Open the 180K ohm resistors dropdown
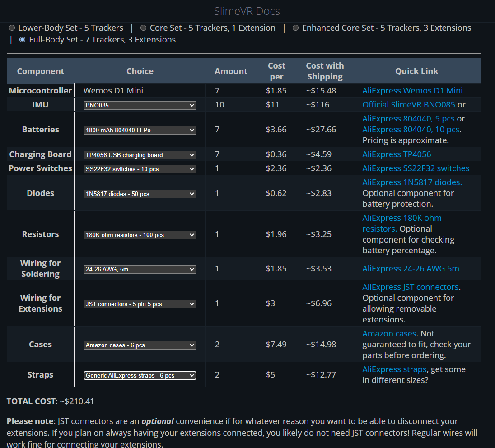 point(140,235)
